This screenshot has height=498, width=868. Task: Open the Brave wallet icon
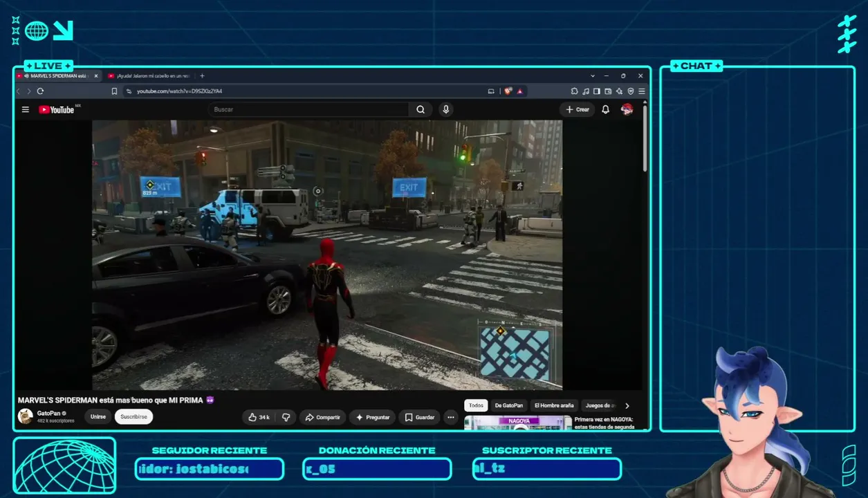point(608,91)
